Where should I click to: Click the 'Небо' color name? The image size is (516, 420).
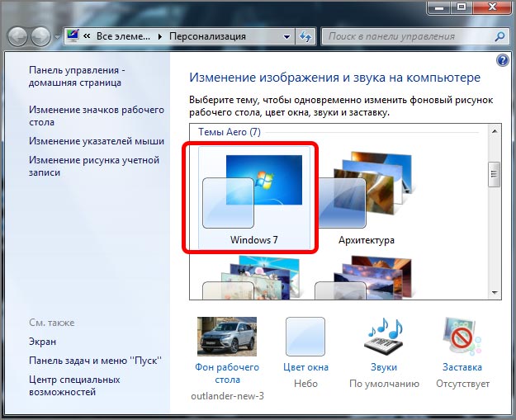coord(305,384)
